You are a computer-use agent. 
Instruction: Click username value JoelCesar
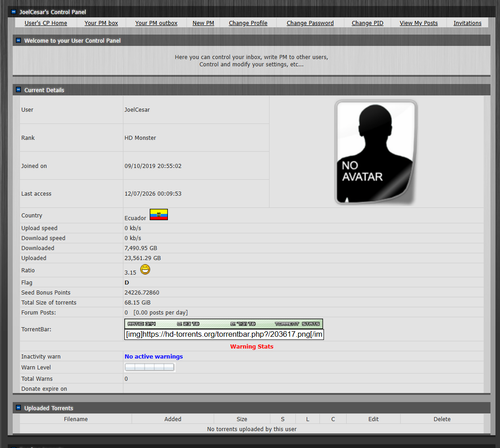click(137, 110)
